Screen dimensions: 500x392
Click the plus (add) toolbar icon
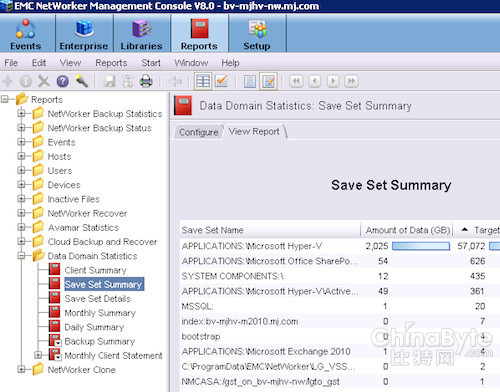[x=8, y=81]
